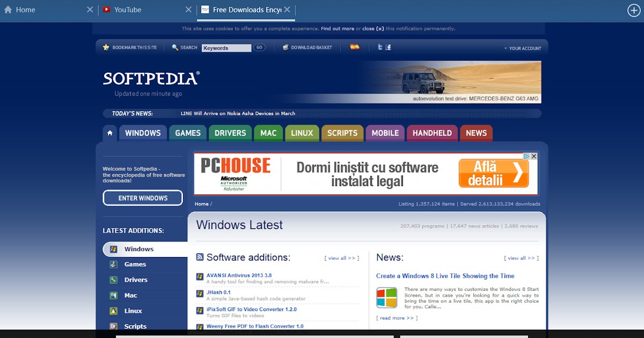The image size is (644, 338).
Task: Click the Download Basket icon
Action: pyautogui.click(x=286, y=47)
